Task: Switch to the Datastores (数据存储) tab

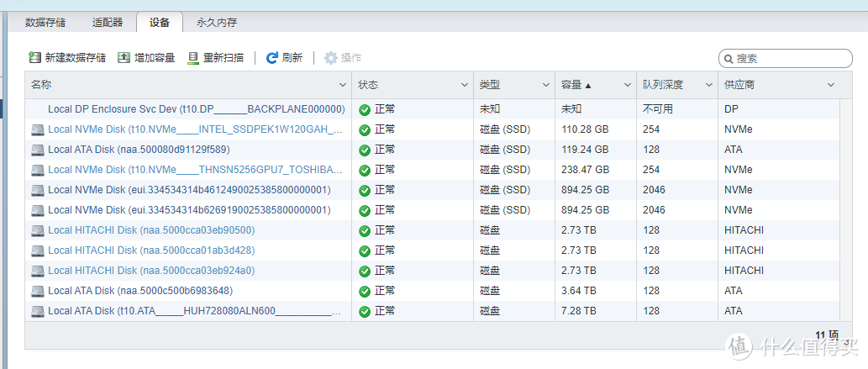Action: 45,23
